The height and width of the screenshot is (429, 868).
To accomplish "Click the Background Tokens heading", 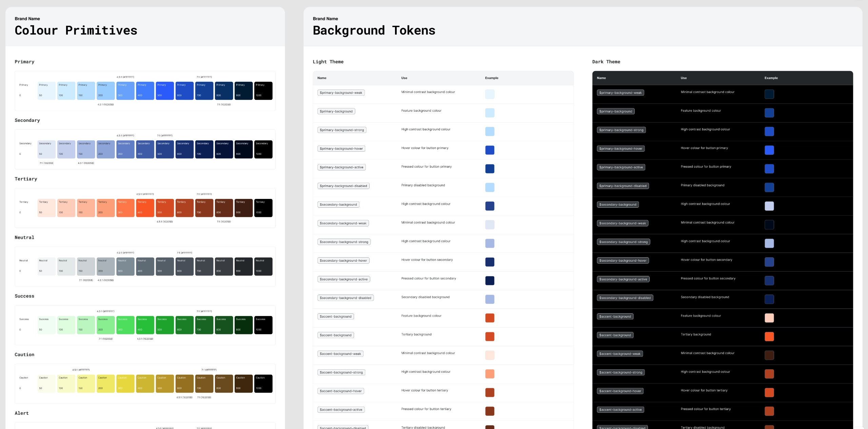I will (374, 31).
